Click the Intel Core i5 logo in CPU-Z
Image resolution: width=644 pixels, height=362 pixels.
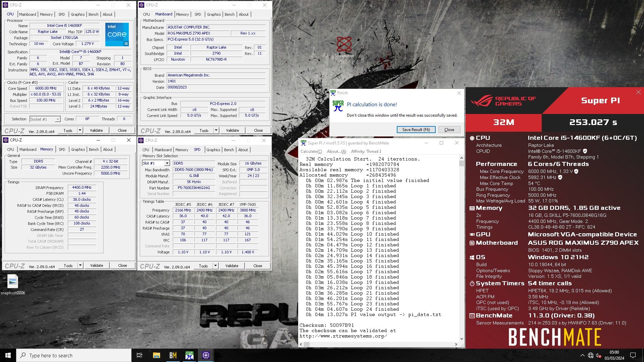tap(117, 35)
